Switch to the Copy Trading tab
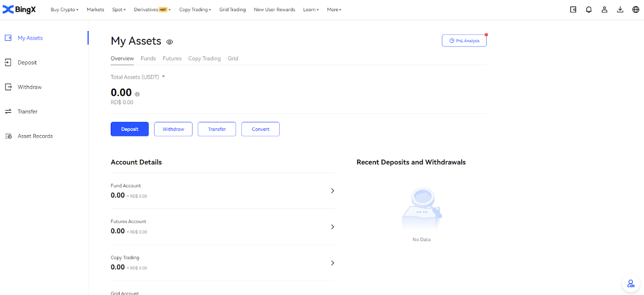Image resolution: width=644 pixels, height=295 pixels. [x=204, y=58]
